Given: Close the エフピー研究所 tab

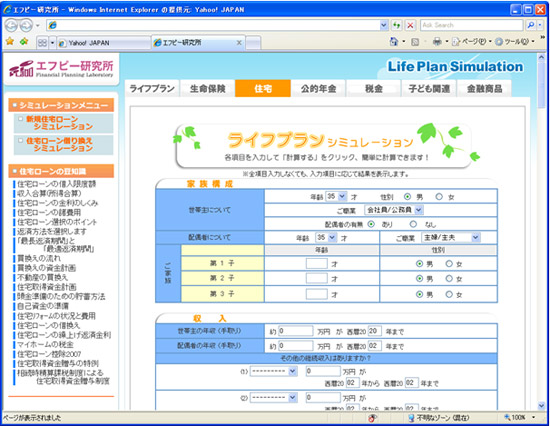Looking at the screenshot, I should click(239, 43).
